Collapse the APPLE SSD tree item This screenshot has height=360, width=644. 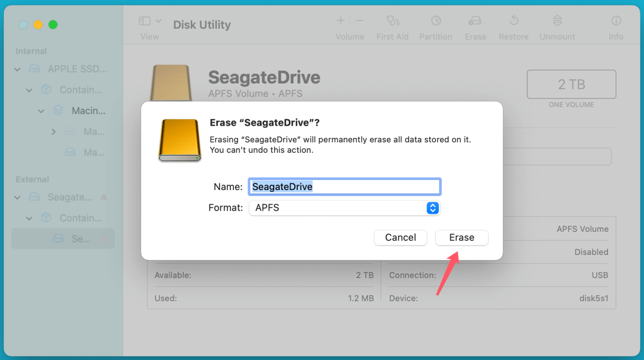pos(17,69)
